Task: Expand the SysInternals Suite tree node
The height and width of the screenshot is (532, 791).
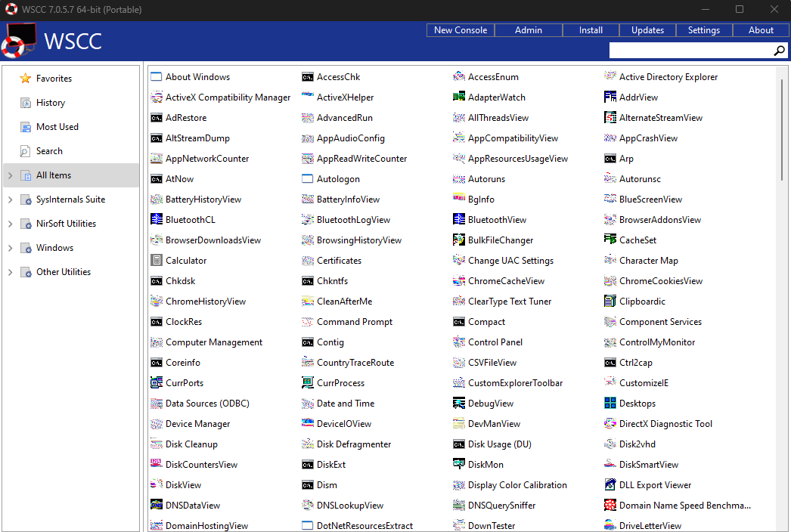Action: [10, 199]
